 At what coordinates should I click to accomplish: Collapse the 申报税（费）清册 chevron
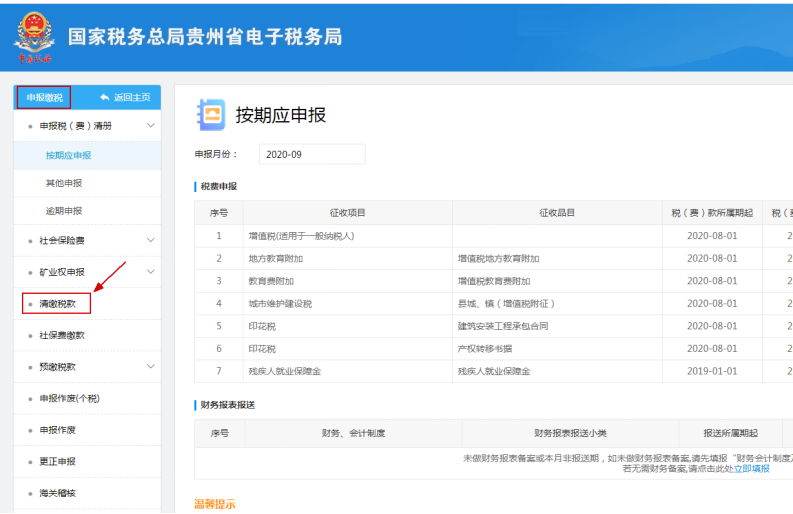151,126
